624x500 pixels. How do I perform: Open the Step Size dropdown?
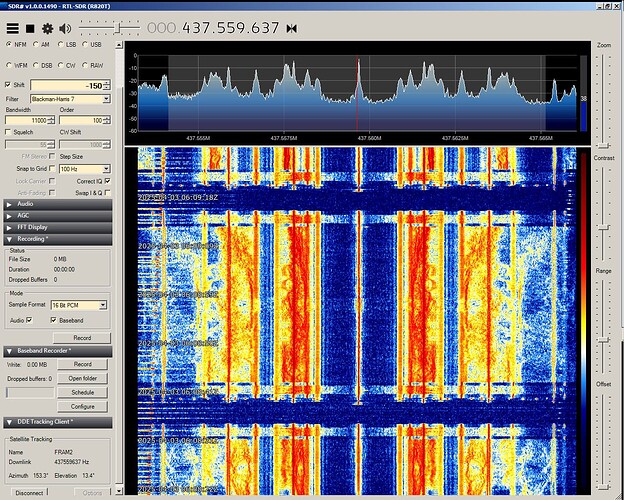[107, 169]
